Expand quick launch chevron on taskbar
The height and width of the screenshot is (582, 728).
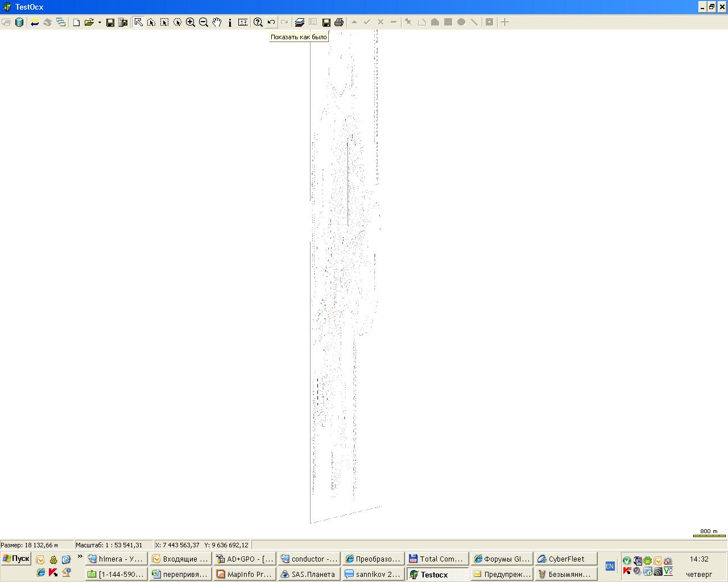click(x=80, y=557)
